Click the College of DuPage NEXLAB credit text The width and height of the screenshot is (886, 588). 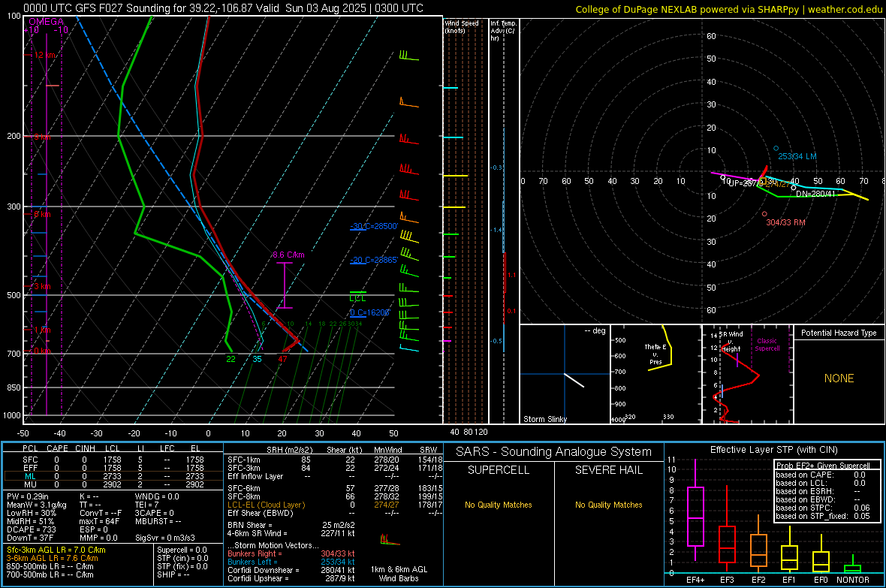728,9
